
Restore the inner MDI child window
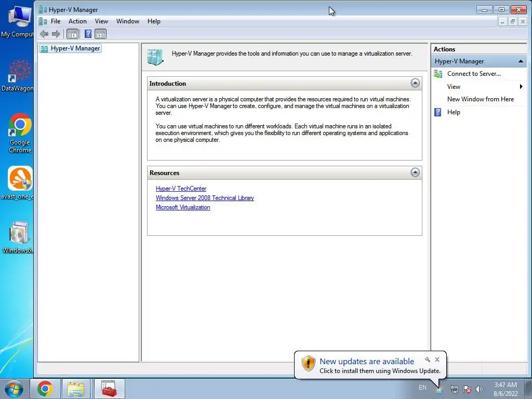(513, 22)
